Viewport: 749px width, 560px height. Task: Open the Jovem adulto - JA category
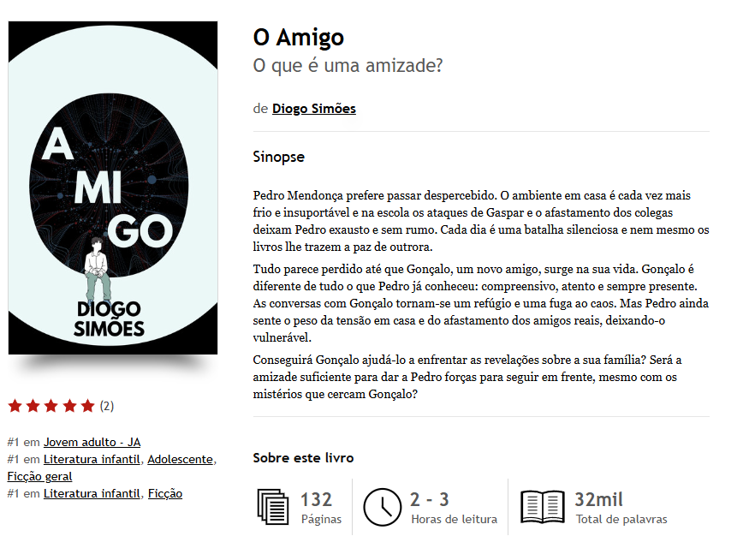tap(92, 443)
